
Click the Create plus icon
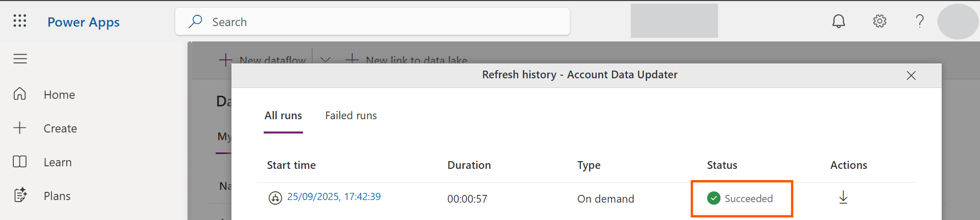(x=20, y=128)
